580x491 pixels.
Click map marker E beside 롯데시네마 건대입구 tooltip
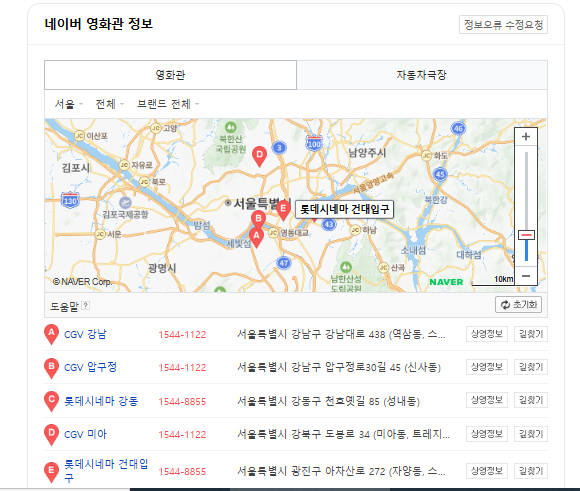(283, 211)
